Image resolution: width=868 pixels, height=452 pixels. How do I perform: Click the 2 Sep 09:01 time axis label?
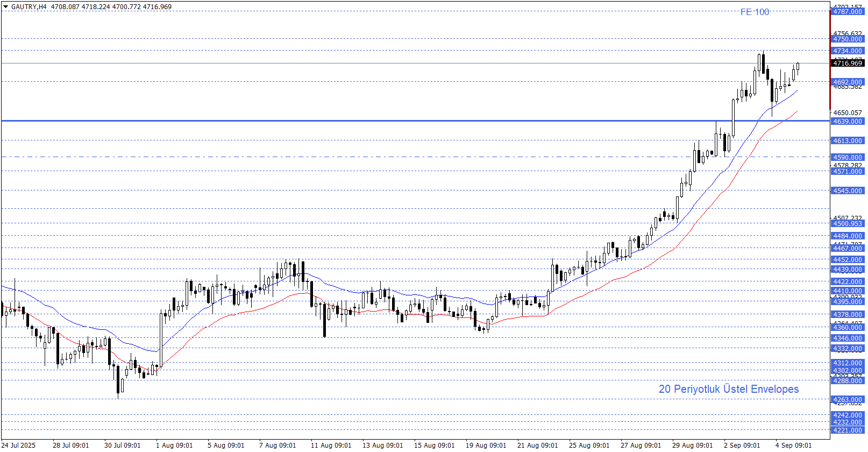[x=742, y=445]
